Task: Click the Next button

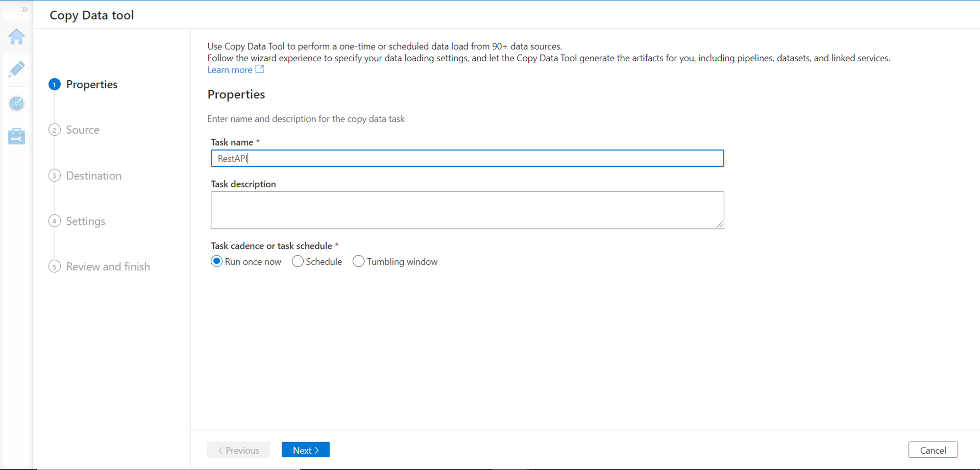Action: pos(305,450)
